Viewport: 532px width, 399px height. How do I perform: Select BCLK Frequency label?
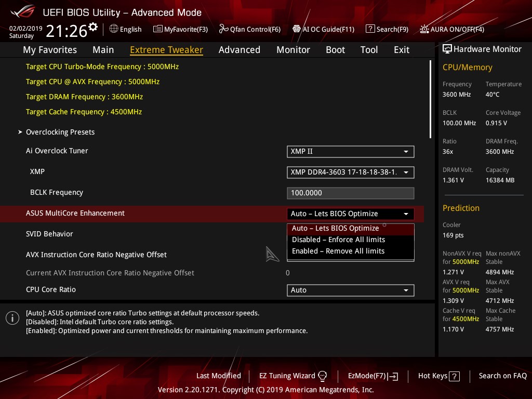tap(57, 192)
